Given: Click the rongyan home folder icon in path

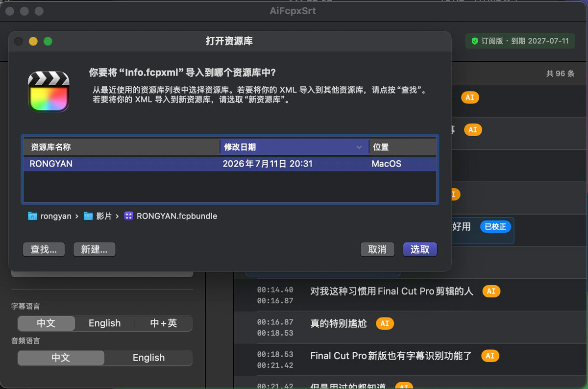Looking at the screenshot, I should (x=32, y=216).
